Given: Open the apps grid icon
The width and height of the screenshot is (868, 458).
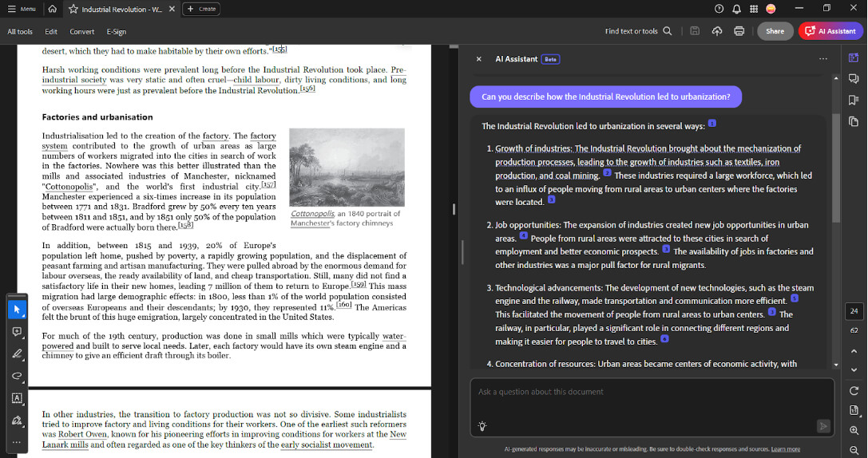Looking at the screenshot, I should pos(753,9).
